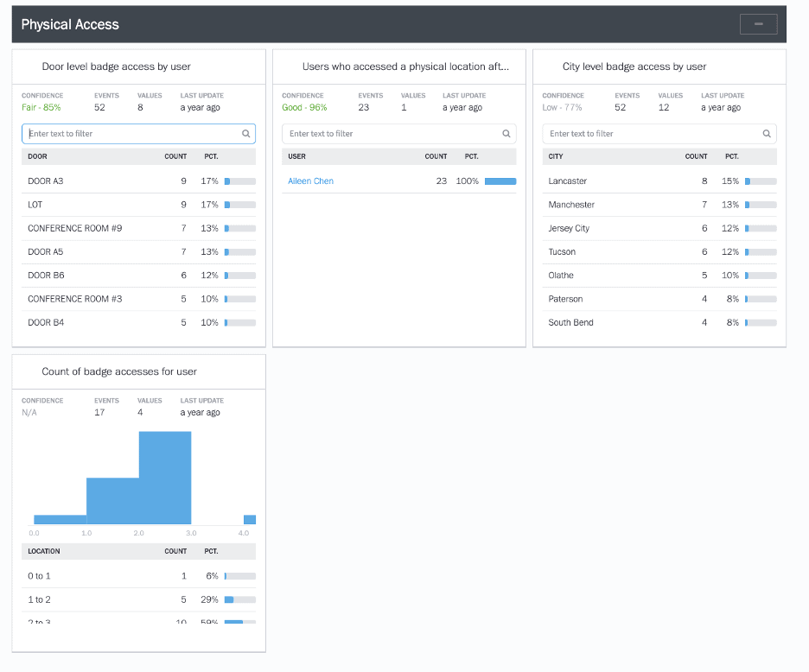Click search icon in Door filter field
The width and height of the screenshot is (809, 672).
click(245, 134)
